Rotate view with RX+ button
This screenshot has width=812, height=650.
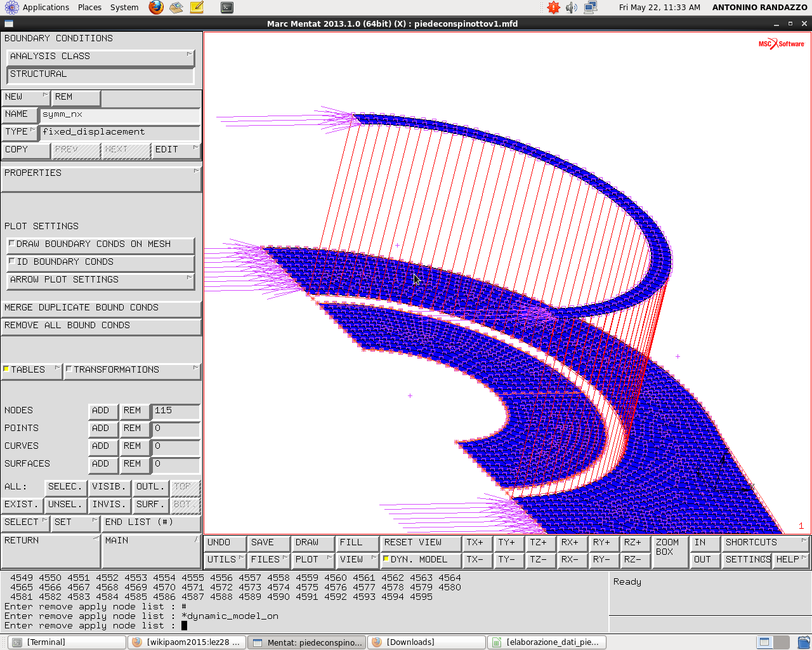(x=572, y=543)
